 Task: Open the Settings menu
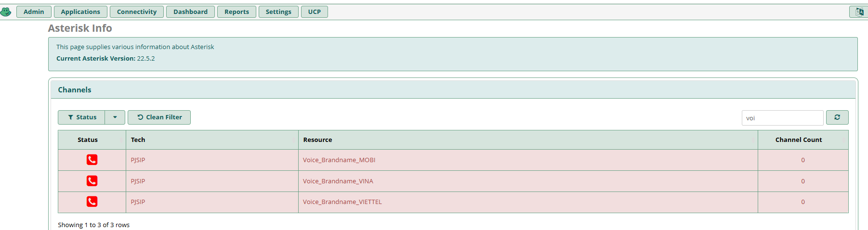pos(278,12)
